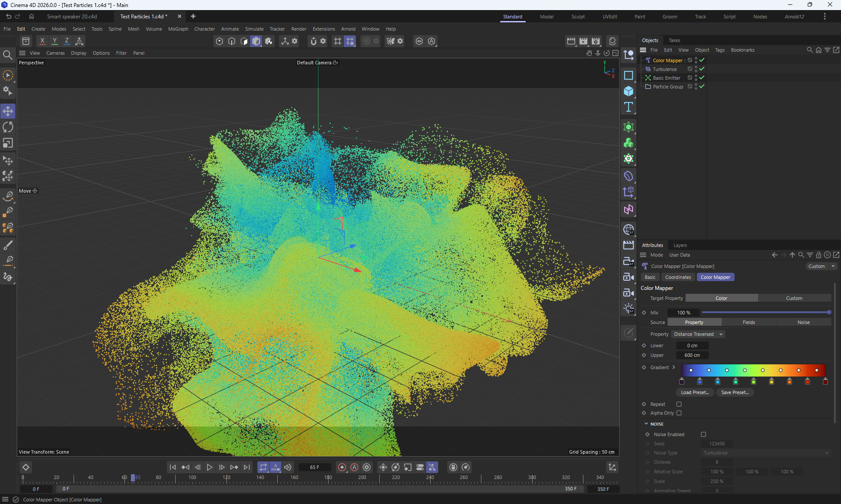
Task: Open the Render Settings icon
Action: click(x=596, y=41)
